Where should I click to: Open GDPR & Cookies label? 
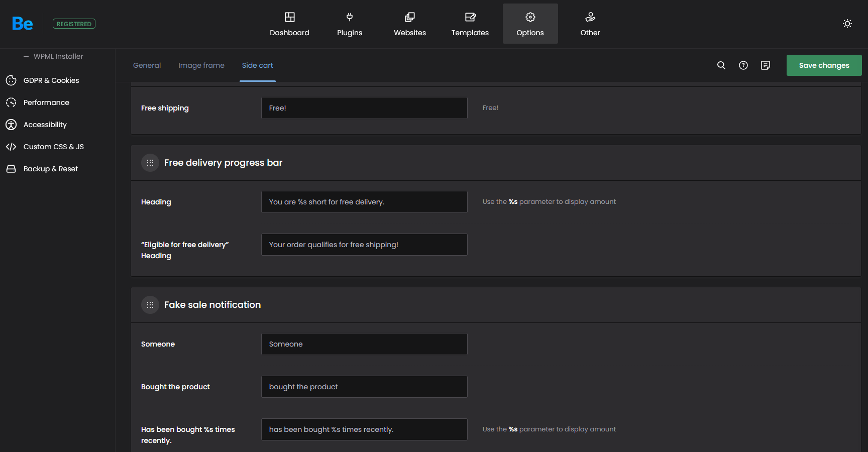(x=51, y=80)
